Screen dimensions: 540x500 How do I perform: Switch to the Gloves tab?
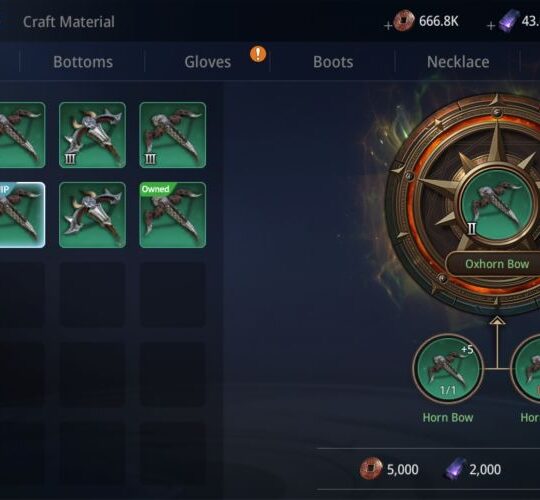(x=208, y=62)
